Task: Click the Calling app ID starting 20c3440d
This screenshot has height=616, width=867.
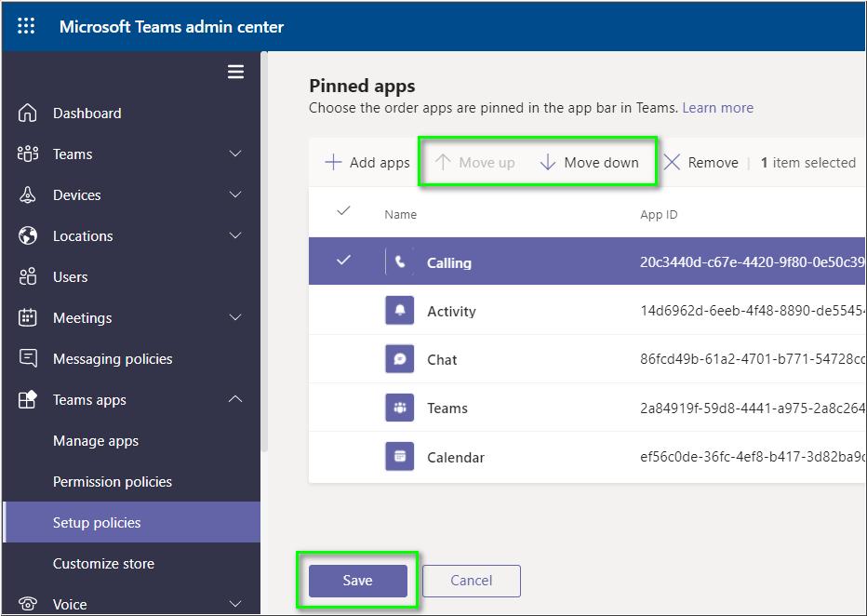Action: coord(752,262)
